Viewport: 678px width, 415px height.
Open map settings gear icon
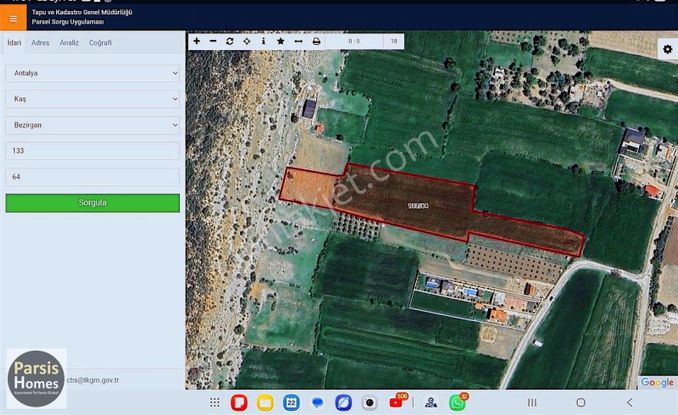(x=667, y=49)
